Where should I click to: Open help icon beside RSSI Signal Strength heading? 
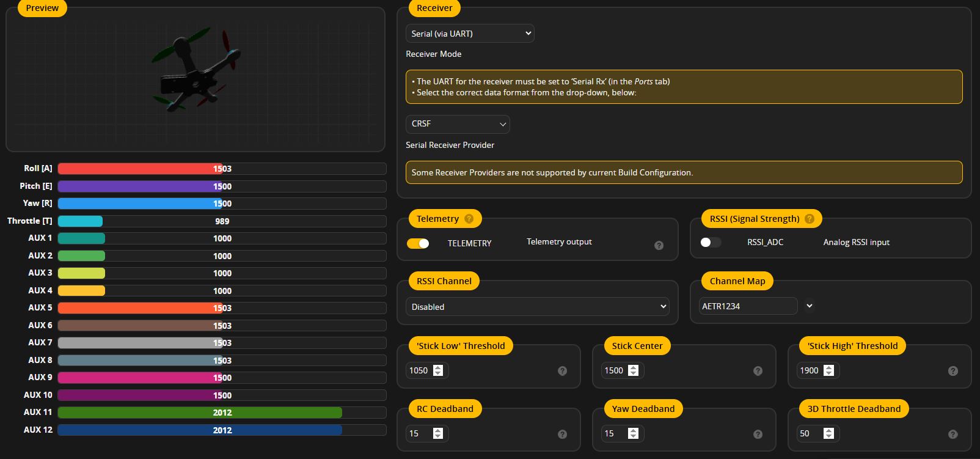coord(810,219)
